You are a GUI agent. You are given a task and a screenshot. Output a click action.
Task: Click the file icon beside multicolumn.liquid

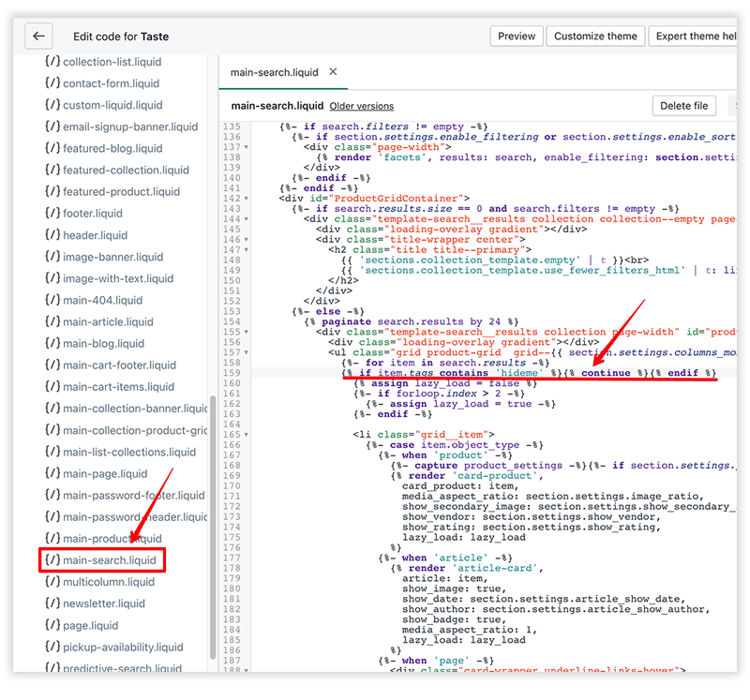[x=52, y=581]
